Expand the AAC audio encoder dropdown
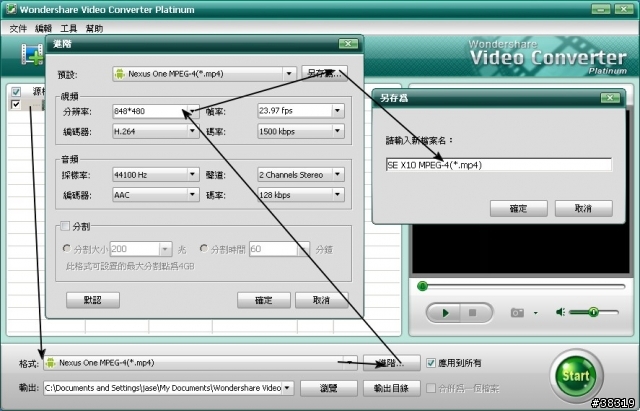 point(192,195)
